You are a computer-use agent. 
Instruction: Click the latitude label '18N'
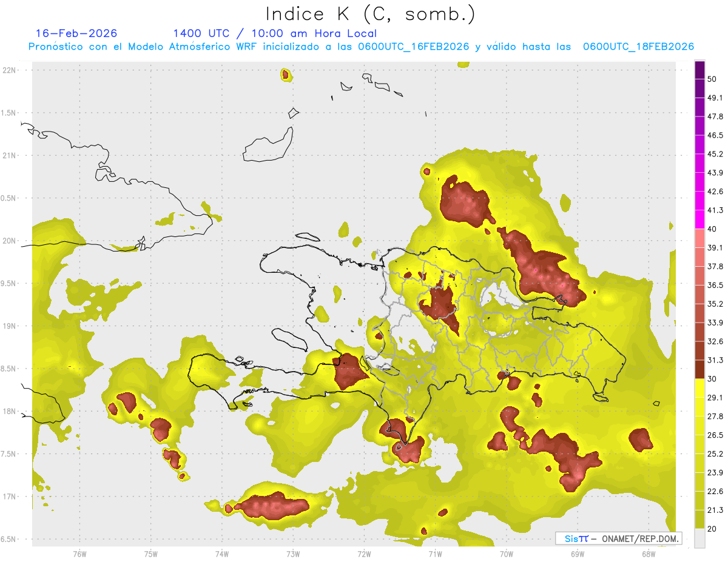[x=10, y=412]
